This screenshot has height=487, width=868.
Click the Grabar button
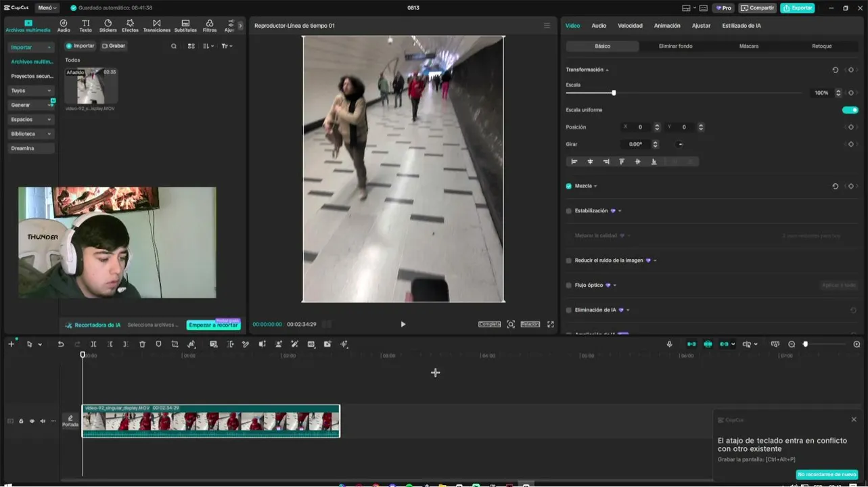pyautogui.click(x=114, y=46)
